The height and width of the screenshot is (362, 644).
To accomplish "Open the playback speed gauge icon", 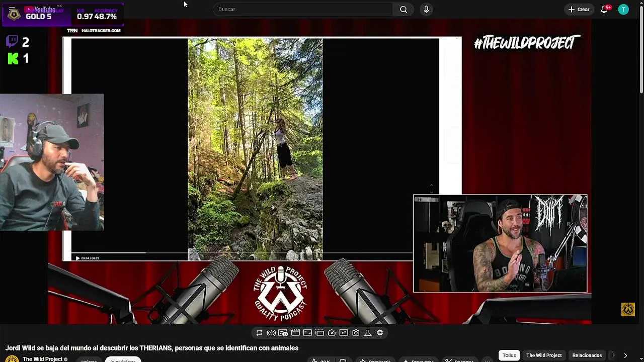I will tap(332, 333).
